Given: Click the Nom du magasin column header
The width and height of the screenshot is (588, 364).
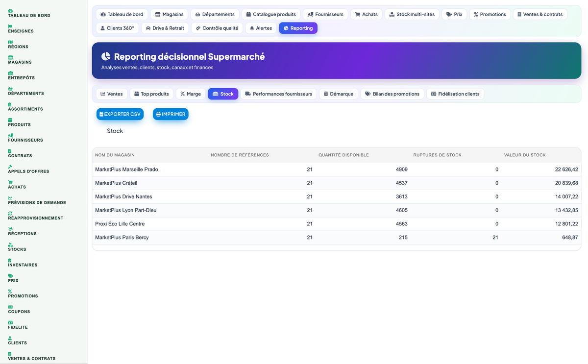Looking at the screenshot, I should tap(115, 155).
